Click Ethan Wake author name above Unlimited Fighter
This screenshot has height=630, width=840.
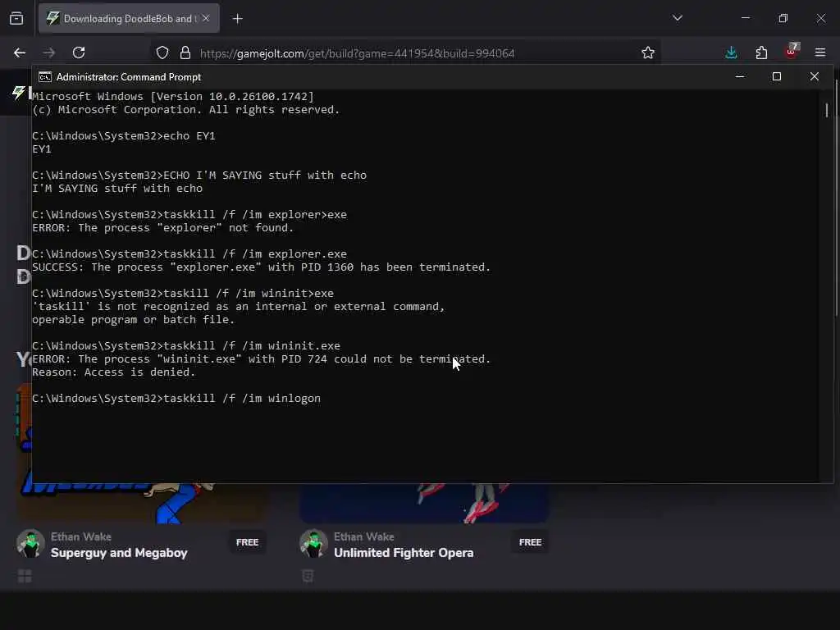[364, 536]
